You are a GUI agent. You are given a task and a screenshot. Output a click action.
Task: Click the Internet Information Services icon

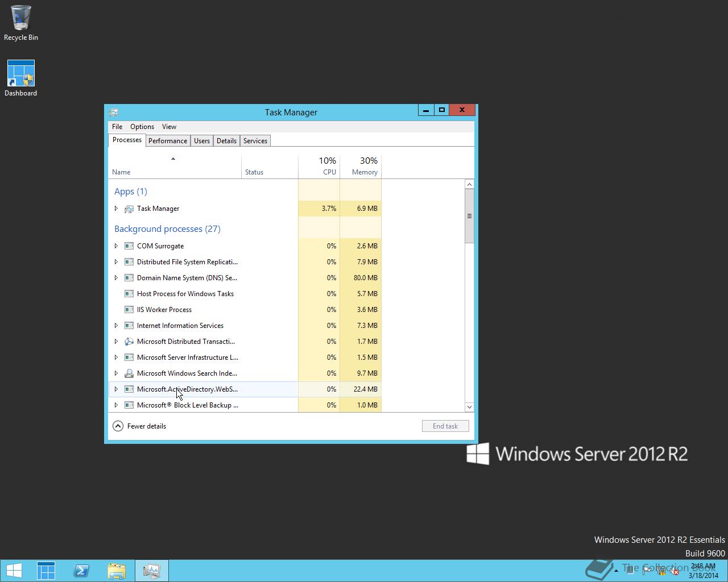click(129, 326)
